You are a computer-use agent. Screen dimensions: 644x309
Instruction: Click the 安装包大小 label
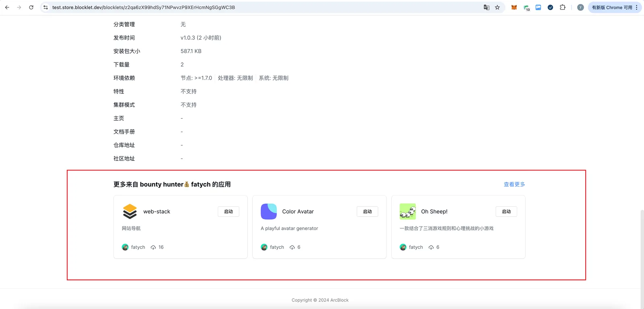coord(127,51)
